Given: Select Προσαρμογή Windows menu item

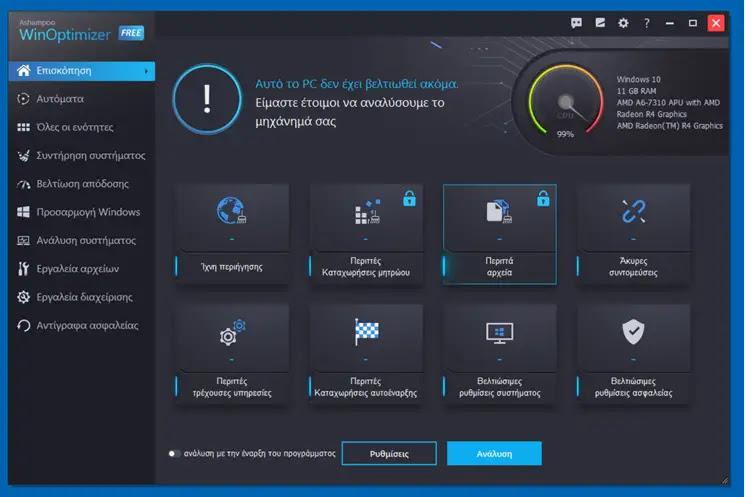Looking at the screenshot, I should tap(82, 212).
